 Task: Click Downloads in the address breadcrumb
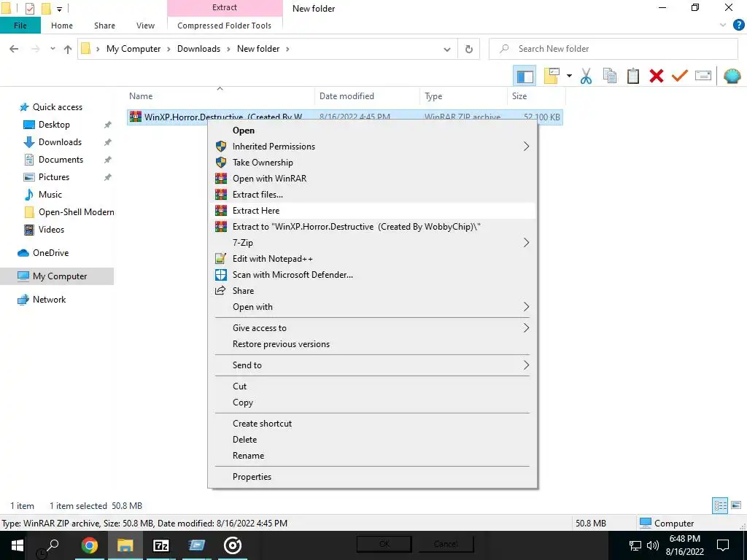[x=198, y=49]
